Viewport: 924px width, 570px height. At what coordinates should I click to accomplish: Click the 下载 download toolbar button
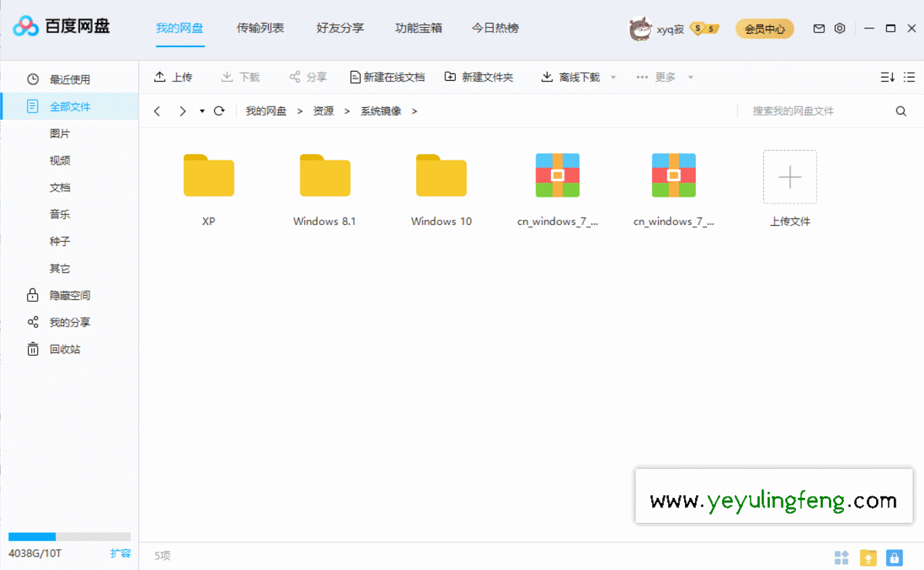click(240, 77)
